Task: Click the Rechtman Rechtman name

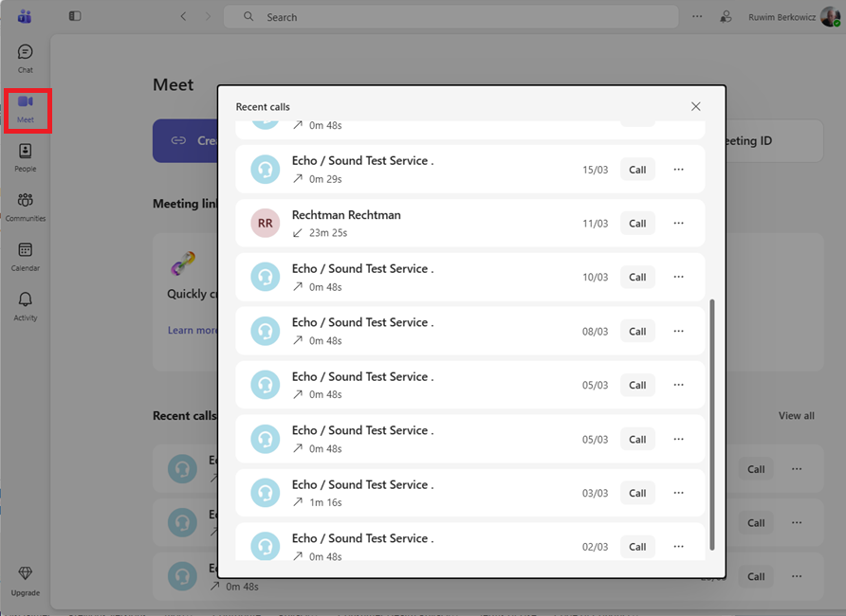Action: (346, 215)
